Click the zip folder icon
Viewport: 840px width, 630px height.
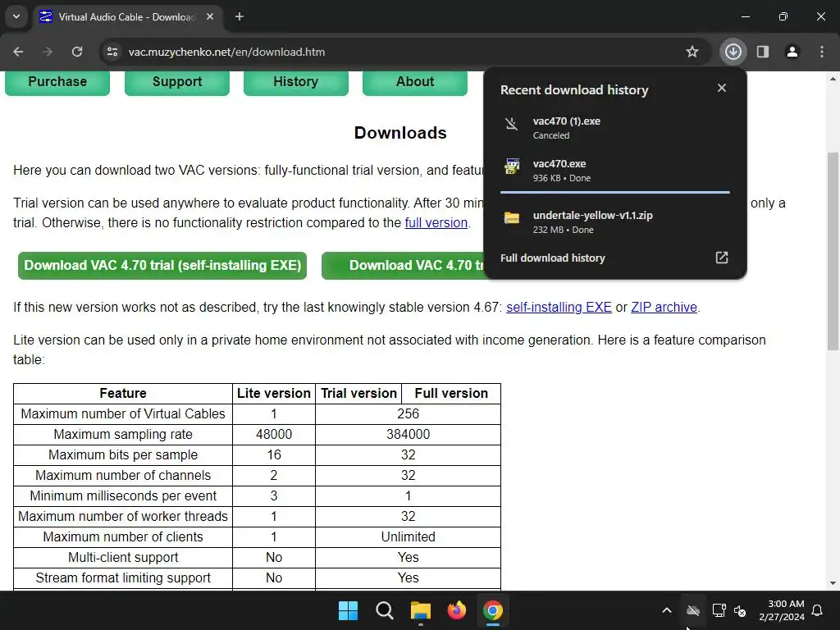(x=512, y=217)
